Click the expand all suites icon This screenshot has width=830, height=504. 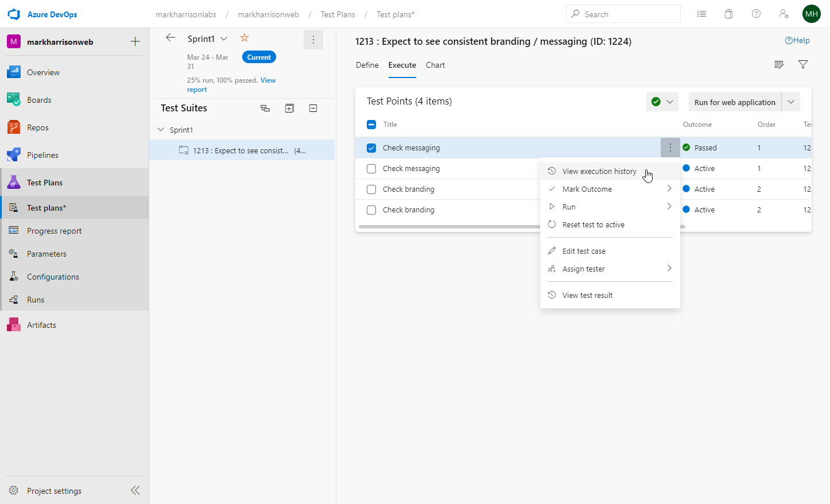pyautogui.click(x=289, y=108)
